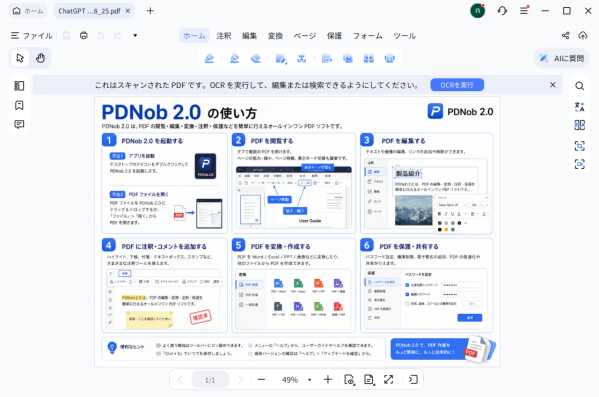Click the OCR page tool icon

[x=327, y=59]
